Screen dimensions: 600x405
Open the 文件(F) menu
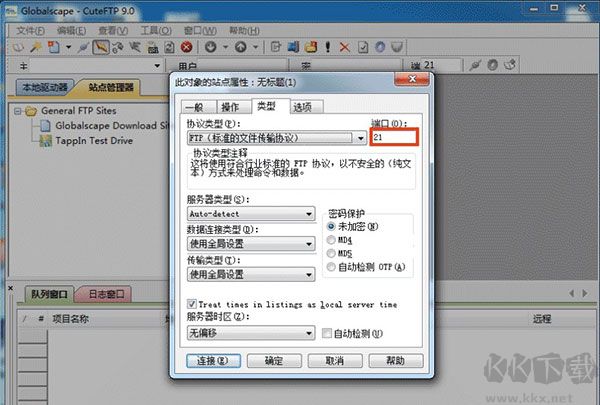30,31
